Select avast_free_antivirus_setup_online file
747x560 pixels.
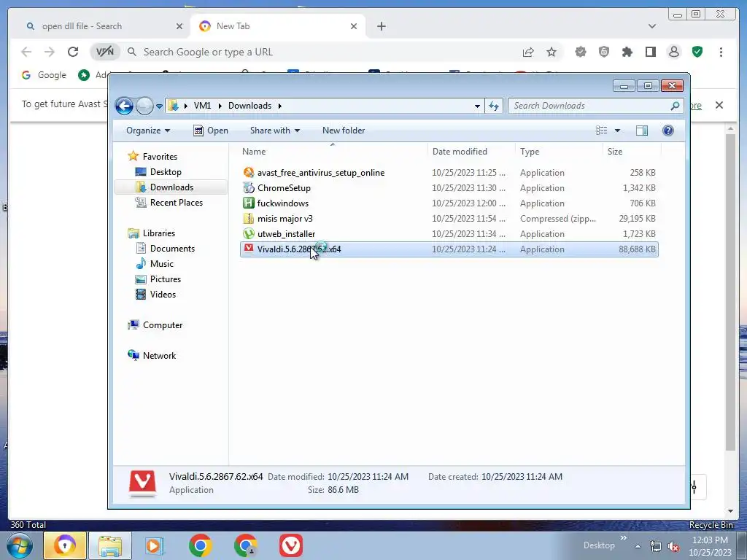click(x=449, y=173)
